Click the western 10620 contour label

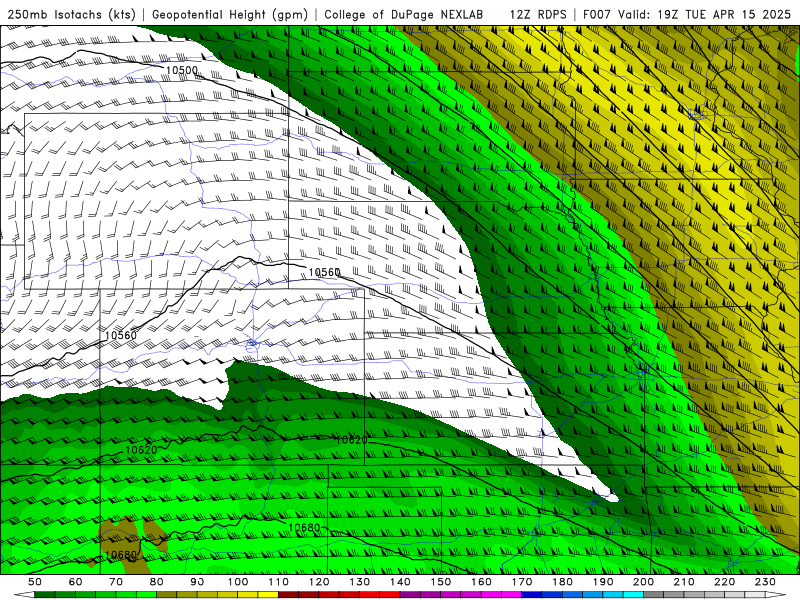coord(141,450)
